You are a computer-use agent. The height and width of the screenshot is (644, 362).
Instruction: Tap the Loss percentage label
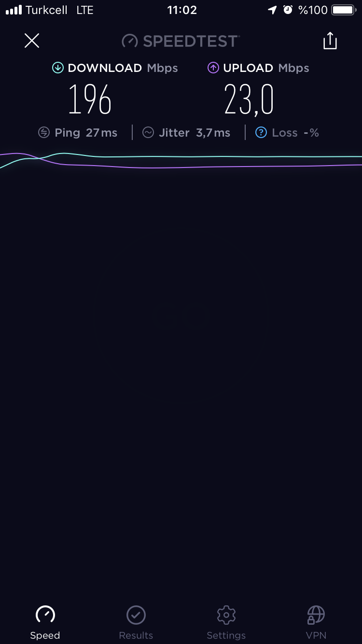pos(295,133)
